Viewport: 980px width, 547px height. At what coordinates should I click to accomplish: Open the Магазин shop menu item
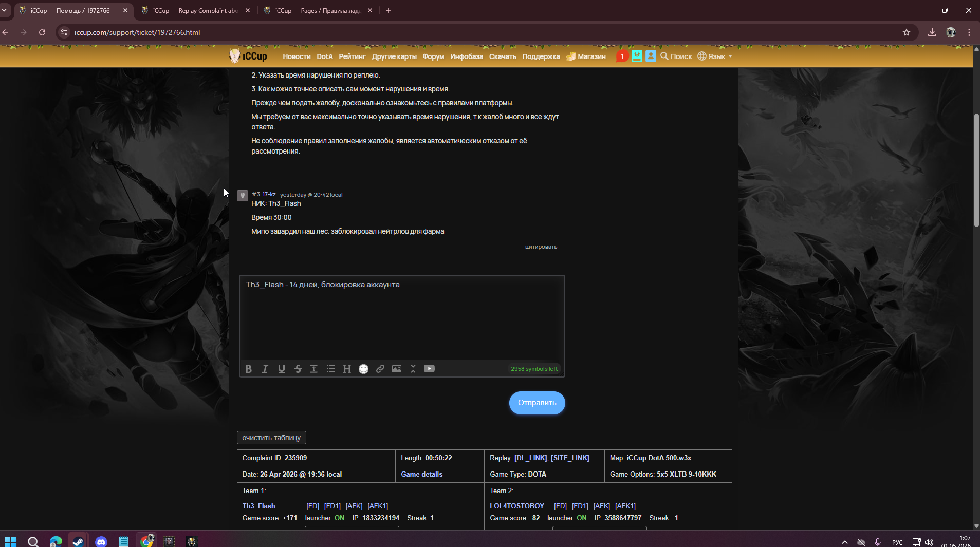586,56
